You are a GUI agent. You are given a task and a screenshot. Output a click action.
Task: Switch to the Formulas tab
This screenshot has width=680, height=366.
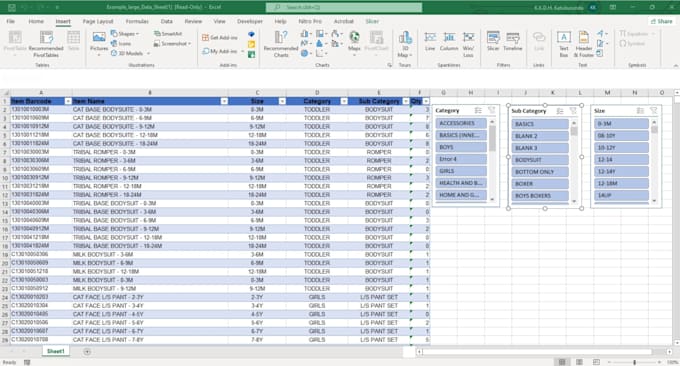tap(137, 21)
